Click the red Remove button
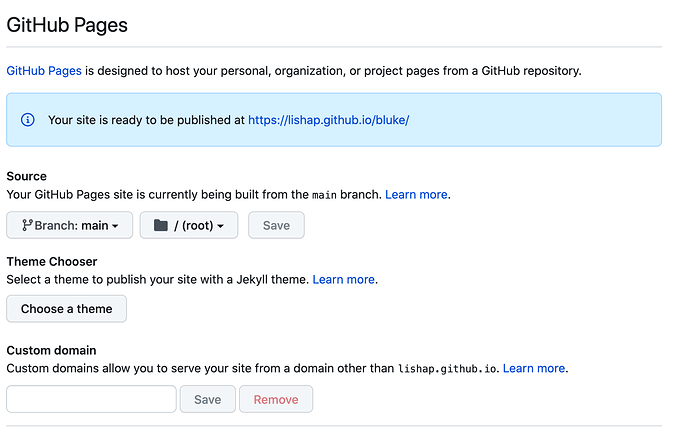Screen dimensions: 690x429 (276, 399)
